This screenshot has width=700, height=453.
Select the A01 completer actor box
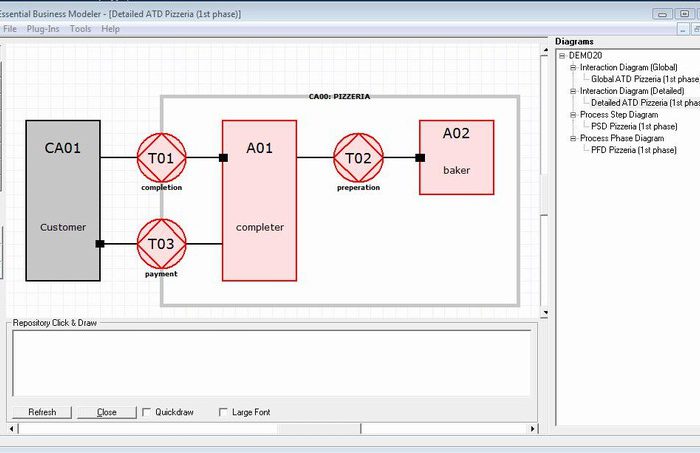click(x=259, y=200)
